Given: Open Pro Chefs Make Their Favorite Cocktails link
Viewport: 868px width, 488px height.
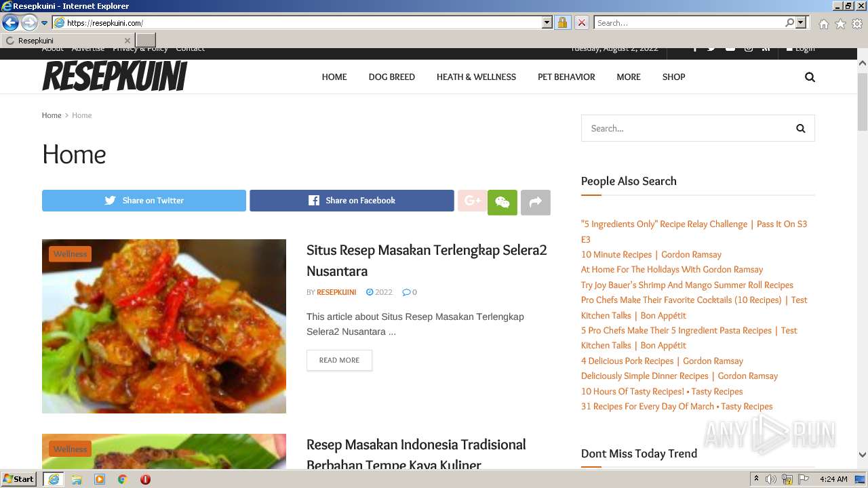Looking at the screenshot, I should (694, 308).
